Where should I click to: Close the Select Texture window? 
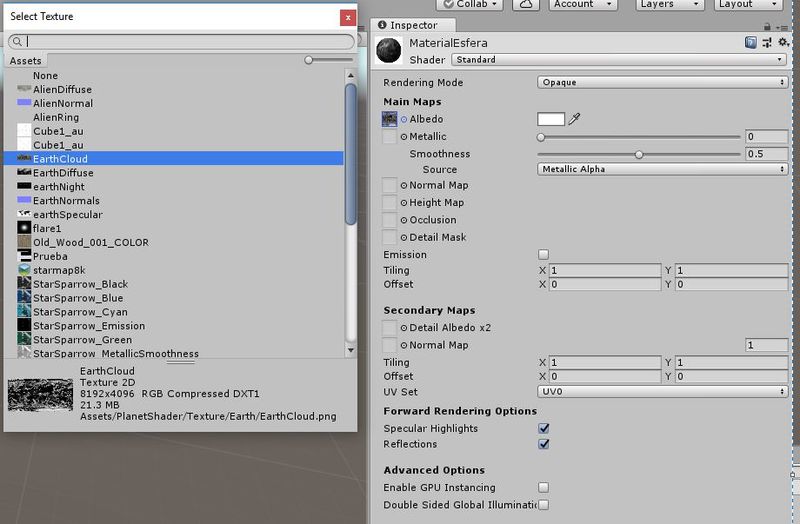347,17
